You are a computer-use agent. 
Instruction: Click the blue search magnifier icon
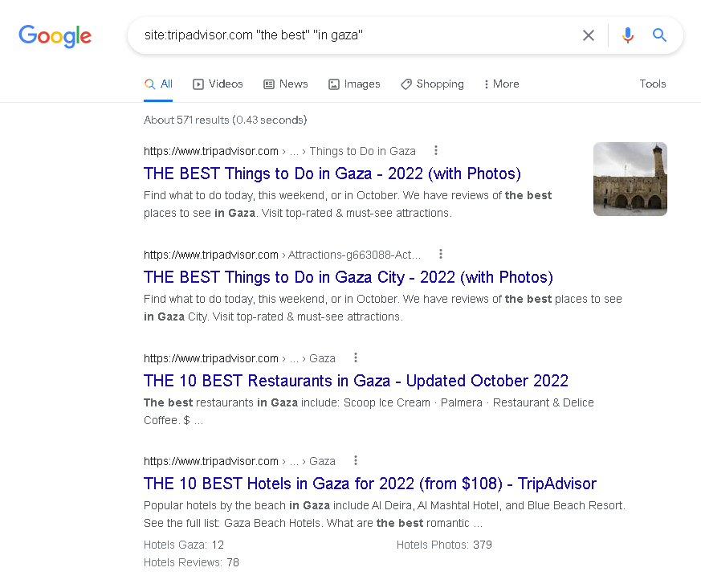[659, 35]
